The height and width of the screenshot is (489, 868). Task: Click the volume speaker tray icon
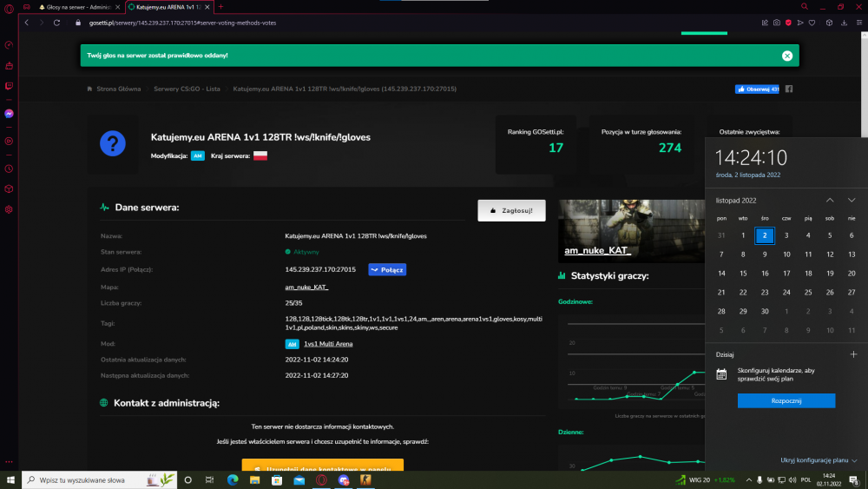pyautogui.click(x=792, y=480)
